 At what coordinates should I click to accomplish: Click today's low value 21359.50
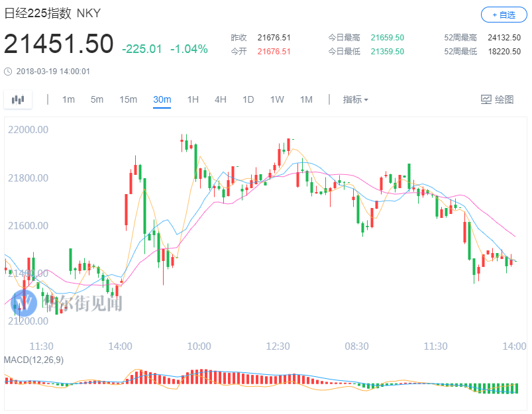point(387,51)
